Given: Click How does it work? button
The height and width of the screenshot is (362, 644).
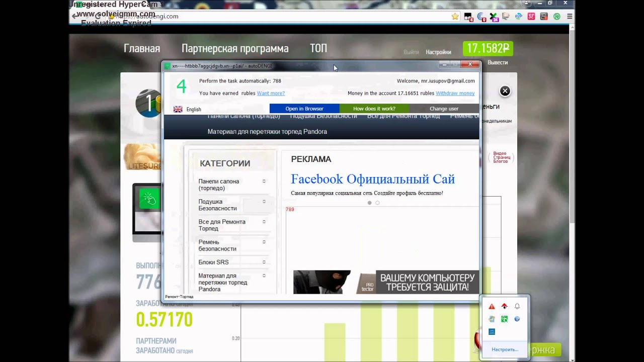Looking at the screenshot, I should [x=374, y=109].
